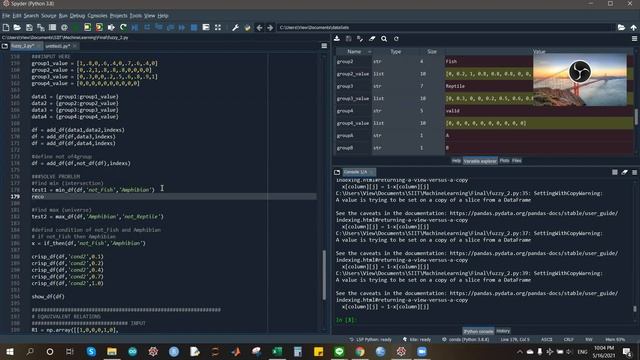Screen dimensions: 640x360
Task: Browse console tabs folder icon
Action: 337,172
